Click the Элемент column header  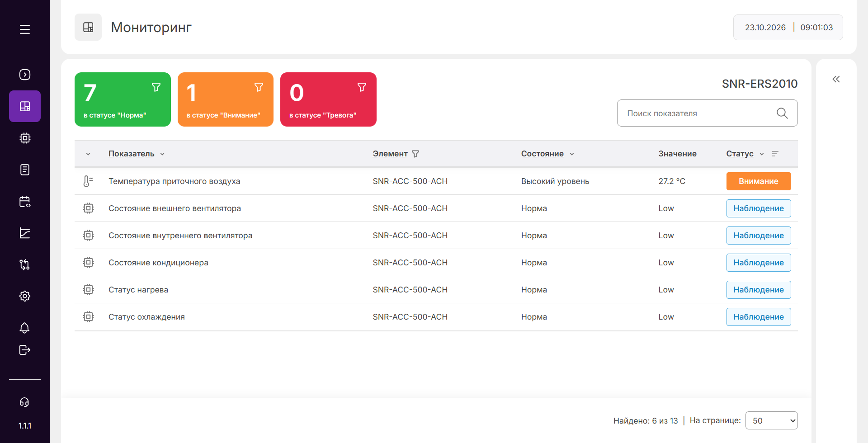390,154
